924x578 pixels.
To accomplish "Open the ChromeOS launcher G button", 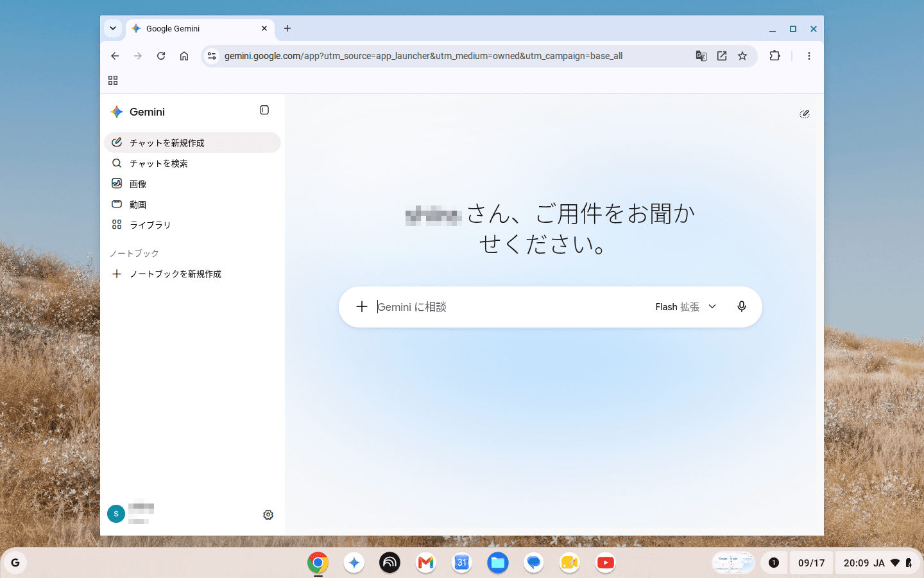I will 15,563.
